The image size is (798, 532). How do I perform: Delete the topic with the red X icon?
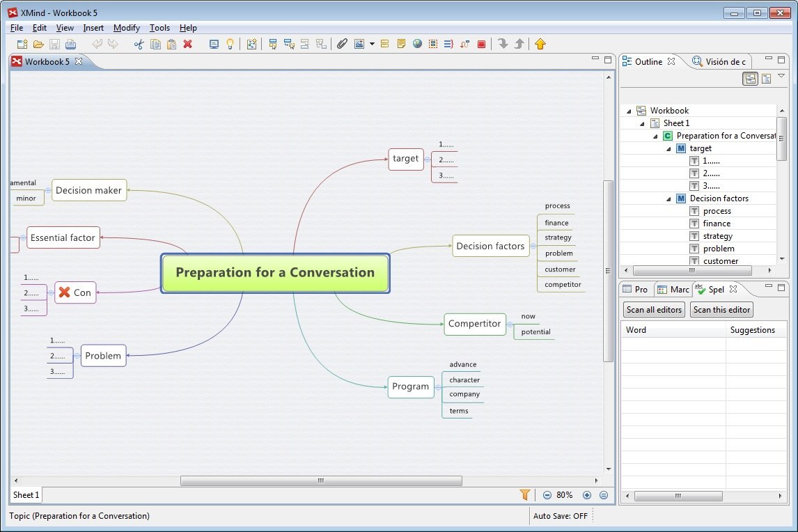[187, 44]
